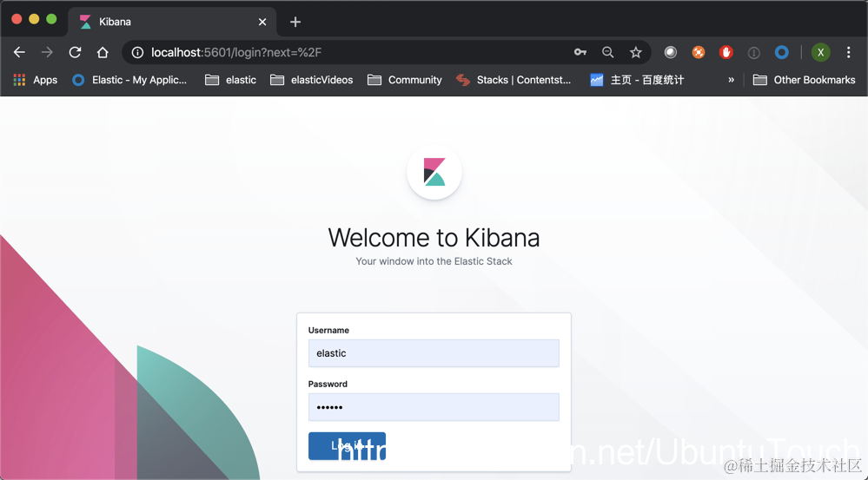Open the 主页 - 百度统计 bookmark
The width and height of the screenshot is (868, 480).
[637, 80]
